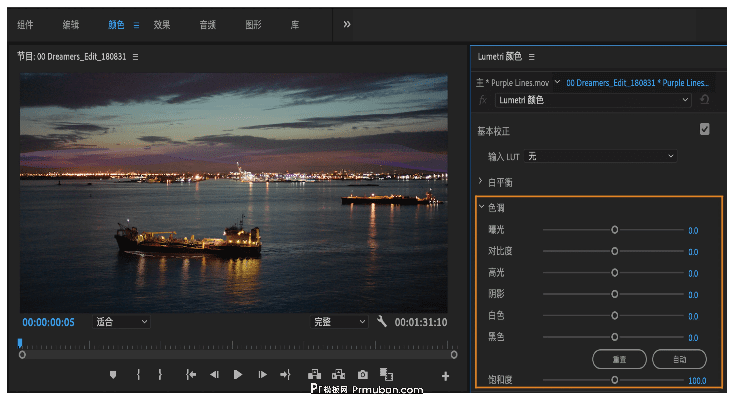734x400 pixels.
Task: Click the blue playhead on time ruler
Action: coord(20,343)
